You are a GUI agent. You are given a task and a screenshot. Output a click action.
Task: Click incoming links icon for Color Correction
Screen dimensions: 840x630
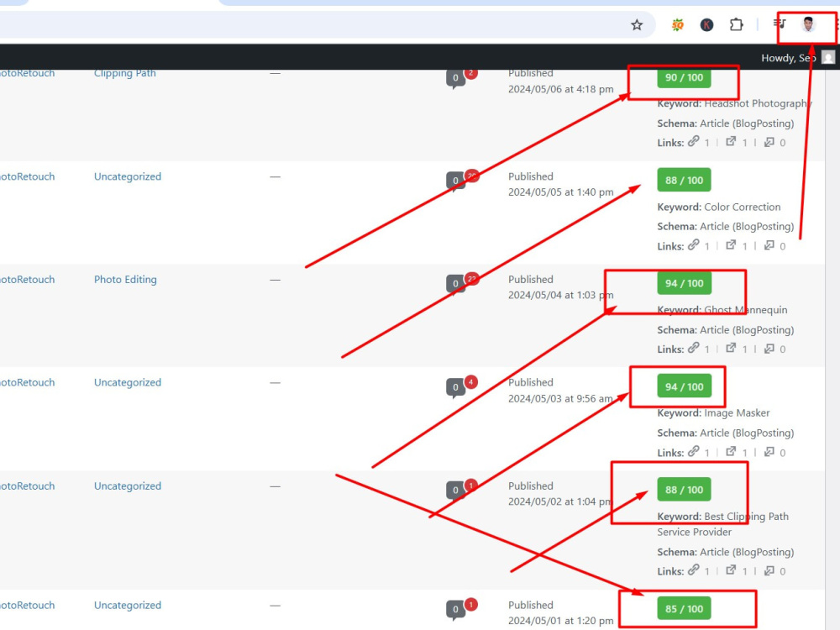769,245
